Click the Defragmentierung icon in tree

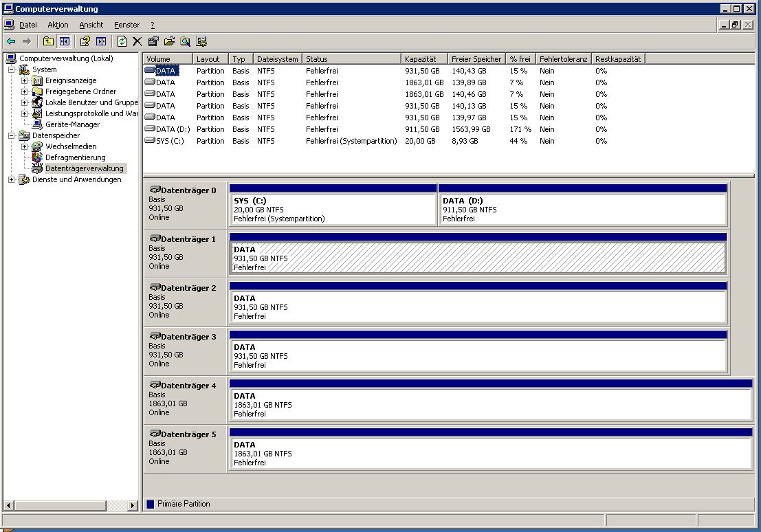(37, 157)
